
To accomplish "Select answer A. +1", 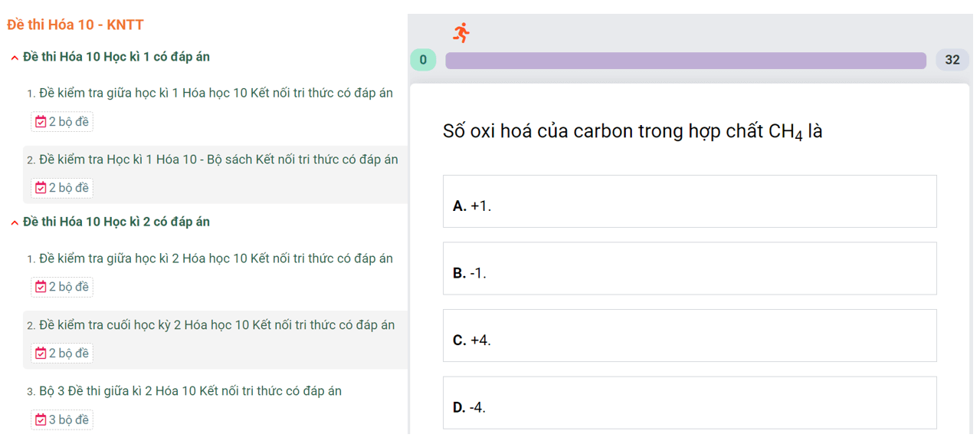I will 690,201.
